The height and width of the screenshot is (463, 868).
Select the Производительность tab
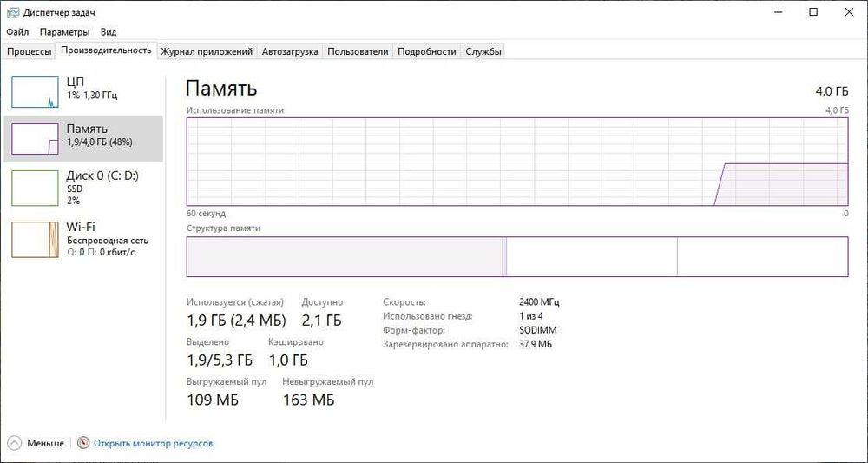(106, 50)
